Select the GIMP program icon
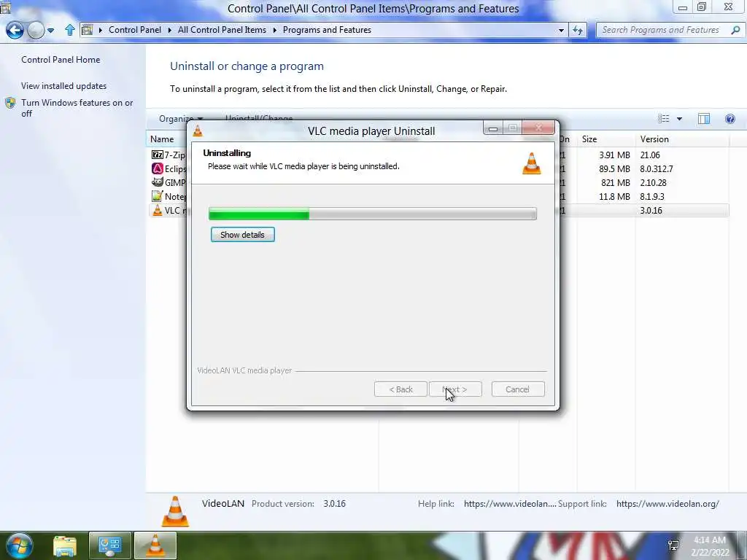The image size is (747, 560). [x=158, y=182]
